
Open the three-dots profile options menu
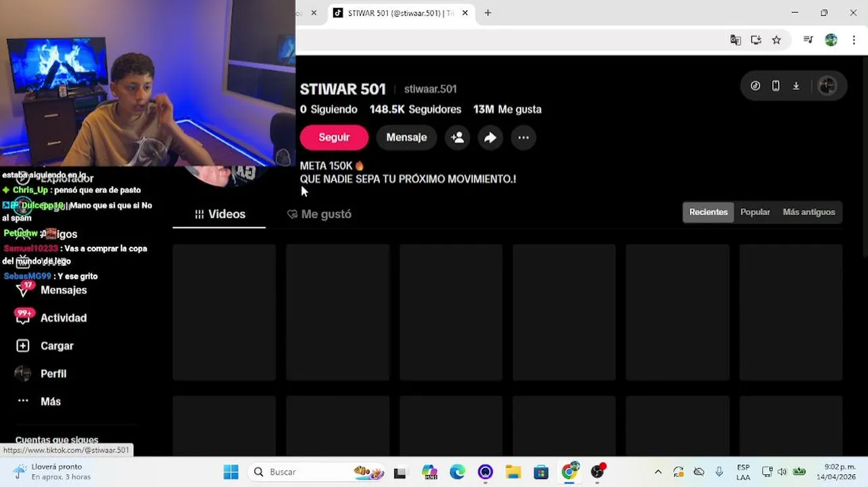523,137
